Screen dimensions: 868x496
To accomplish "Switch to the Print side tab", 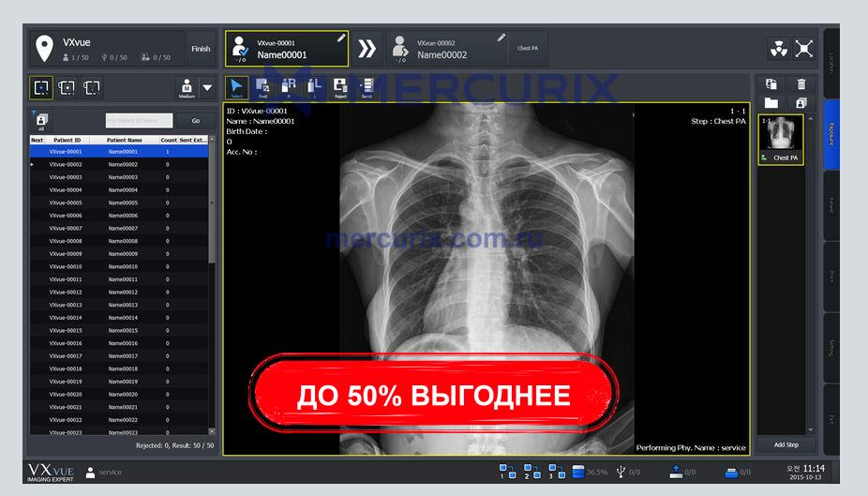I will (831, 277).
